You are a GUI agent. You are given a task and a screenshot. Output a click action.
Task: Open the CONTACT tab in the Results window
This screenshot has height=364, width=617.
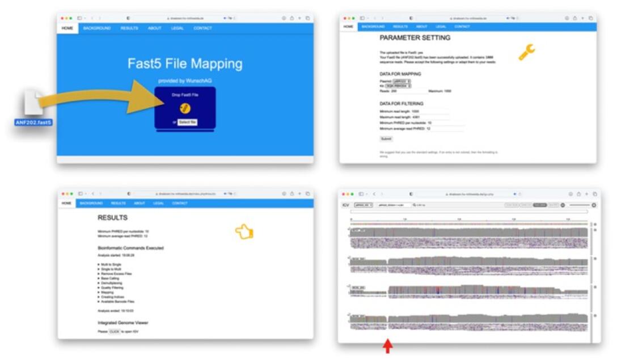[179, 204]
